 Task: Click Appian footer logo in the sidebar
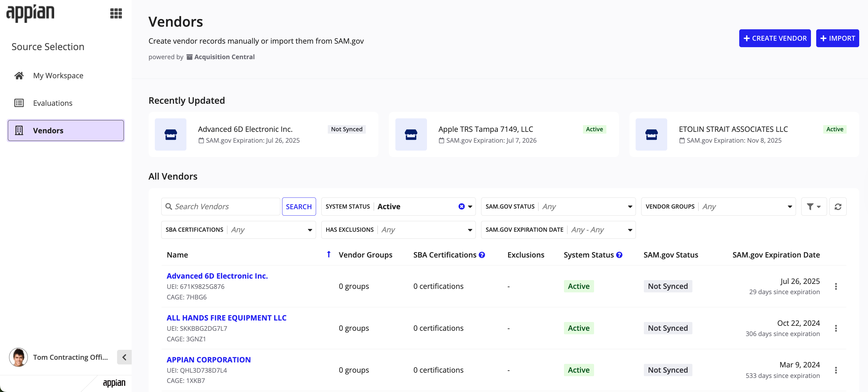pos(114,383)
